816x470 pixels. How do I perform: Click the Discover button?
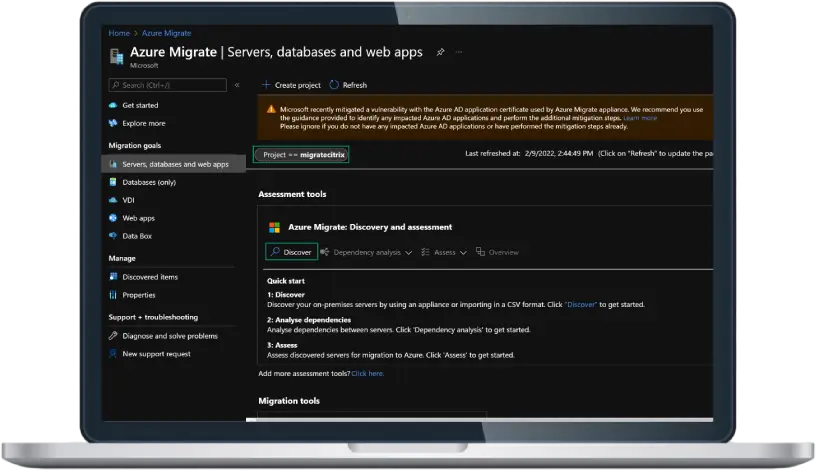291,252
